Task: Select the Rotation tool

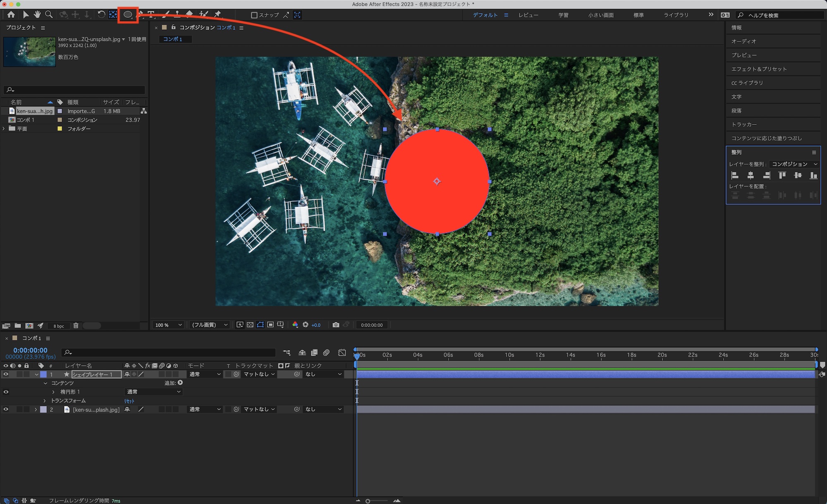Action: pos(101,15)
